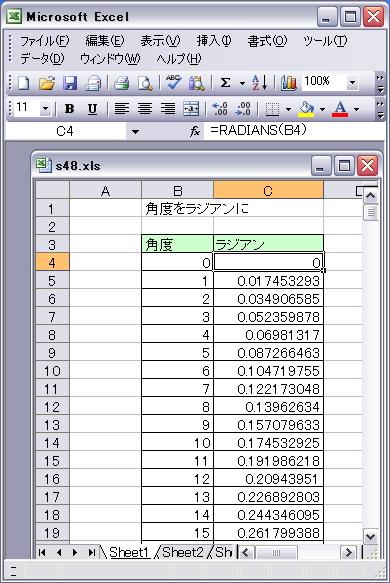Image resolution: width=390 pixels, height=583 pixels.
Task: Expand the Borders dropdown arrow
Action: click(x=288, y=109)
